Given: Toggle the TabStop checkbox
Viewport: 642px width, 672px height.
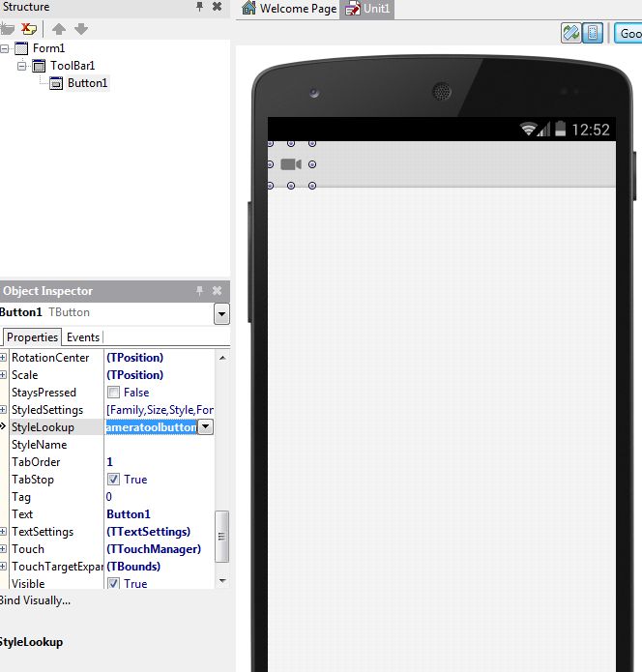Looking at the screenshot, I should [x=113, y=480].
